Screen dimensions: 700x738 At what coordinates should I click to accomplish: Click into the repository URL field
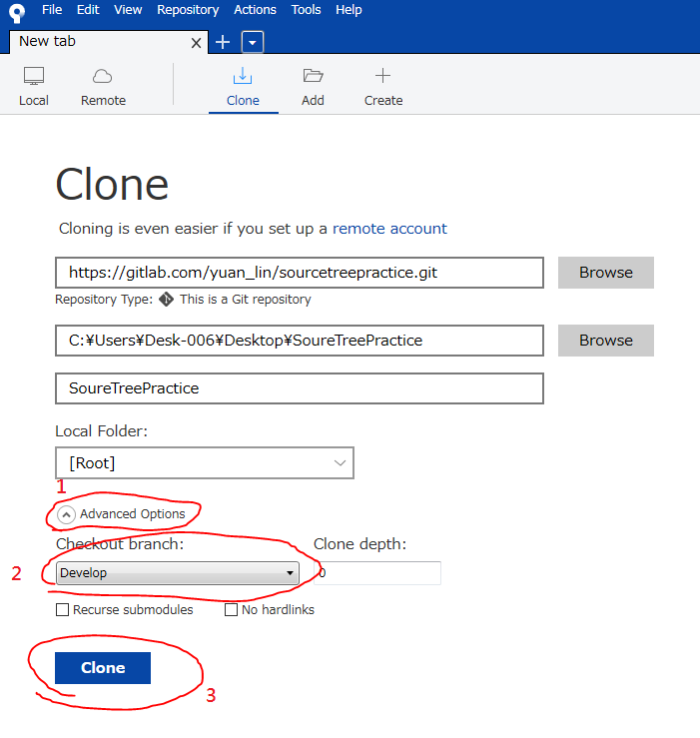click(x=300, y=273)
